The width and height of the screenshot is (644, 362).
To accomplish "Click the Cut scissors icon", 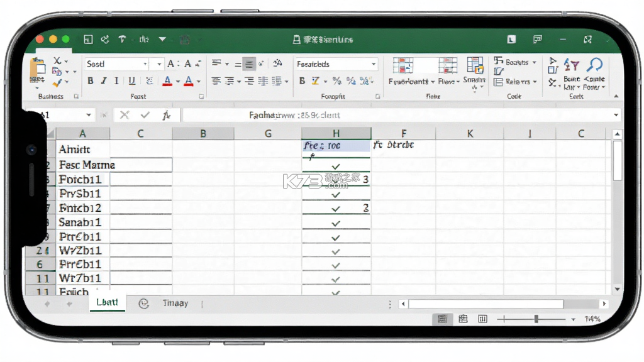I will pos(57,61).
